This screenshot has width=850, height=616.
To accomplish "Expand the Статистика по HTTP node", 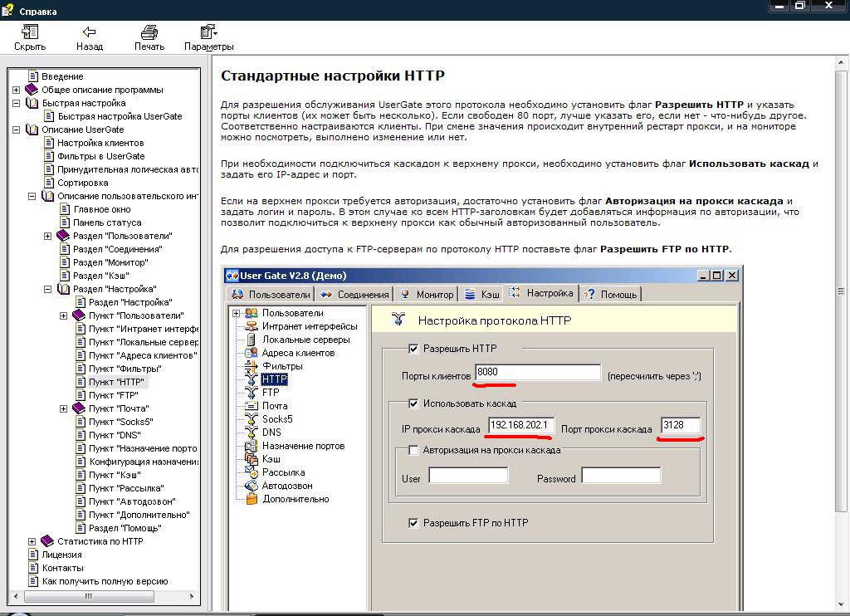I will click(x=32, y=541).
